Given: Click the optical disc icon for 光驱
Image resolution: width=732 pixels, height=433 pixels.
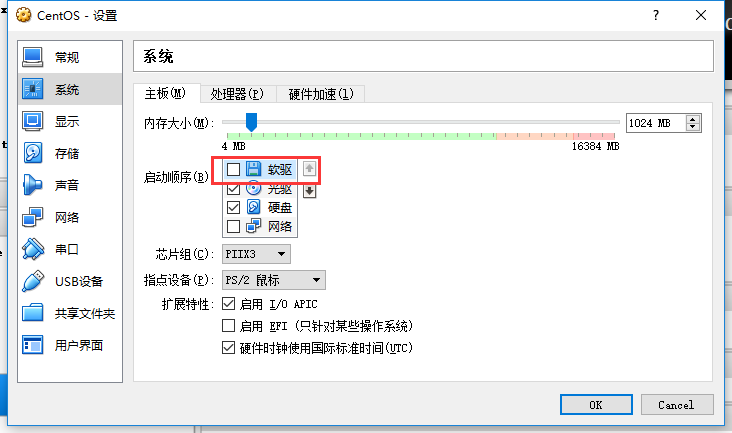Looking at the screenshot, I should (253, 188).
